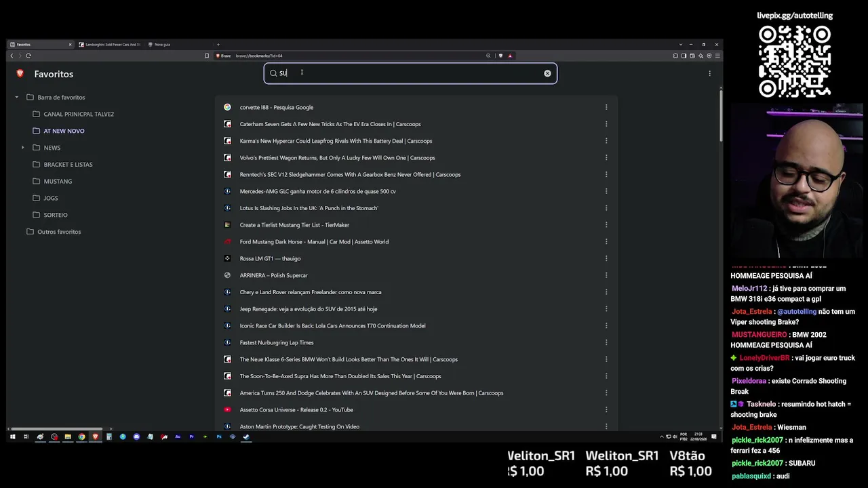Image resolution: width=868 pixels, height=488 pixels.
Task: Click the Brave Rewards triangle icon
Action: click(x=510, y=56)
